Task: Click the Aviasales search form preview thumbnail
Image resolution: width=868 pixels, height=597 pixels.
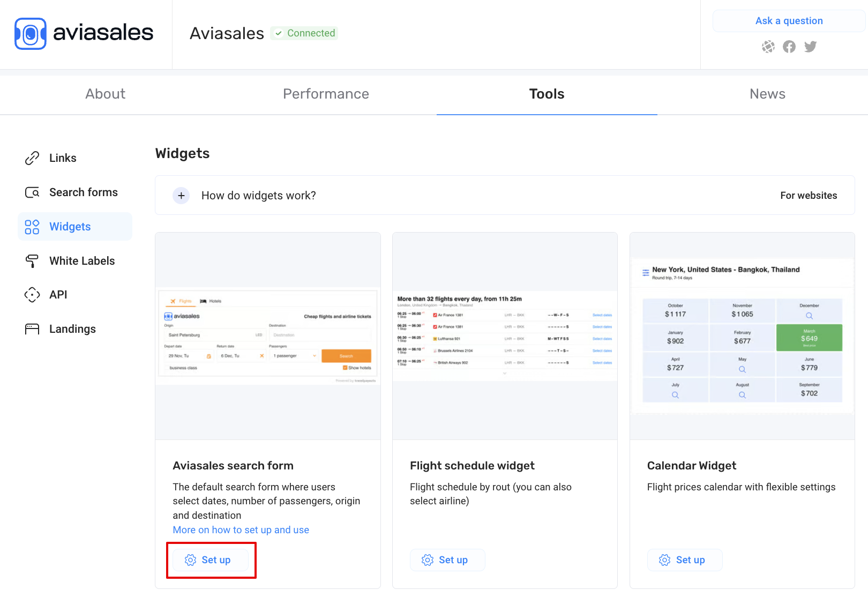Action: (x=268, y=336)
